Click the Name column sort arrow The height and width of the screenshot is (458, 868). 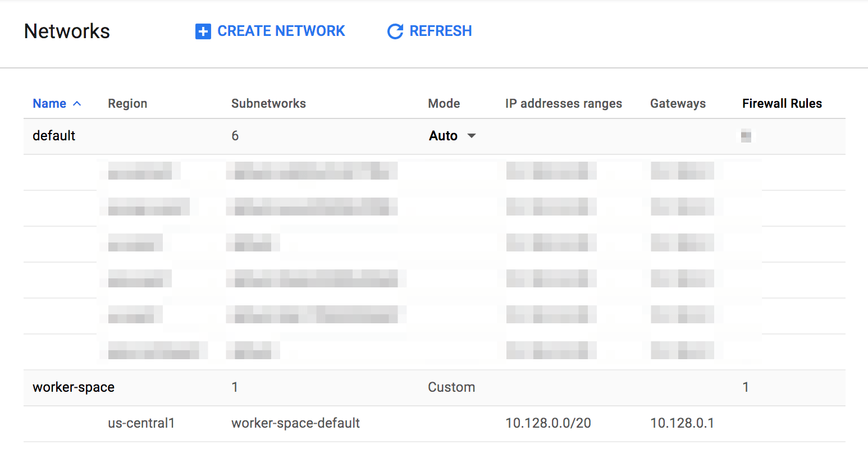click(77, 104)
